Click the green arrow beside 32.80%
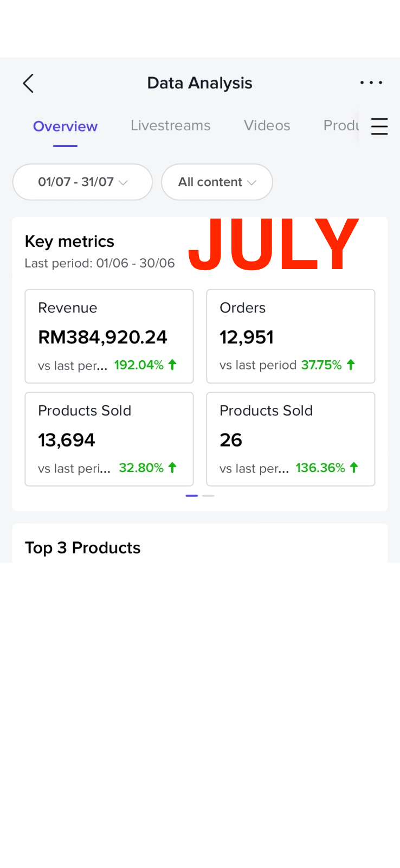Viewport: 400px width, 868px height. click(x=172, y=468)
